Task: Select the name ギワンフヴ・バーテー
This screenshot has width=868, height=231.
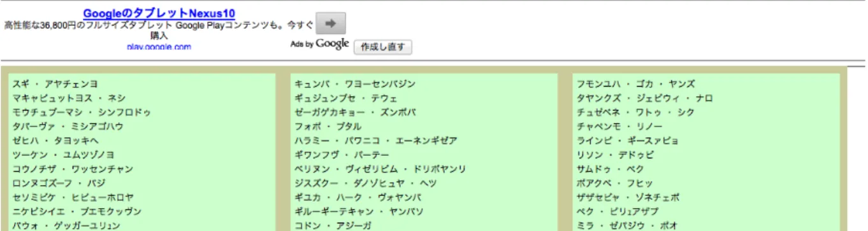Action: pyautogui.click(x=341, y=155)
